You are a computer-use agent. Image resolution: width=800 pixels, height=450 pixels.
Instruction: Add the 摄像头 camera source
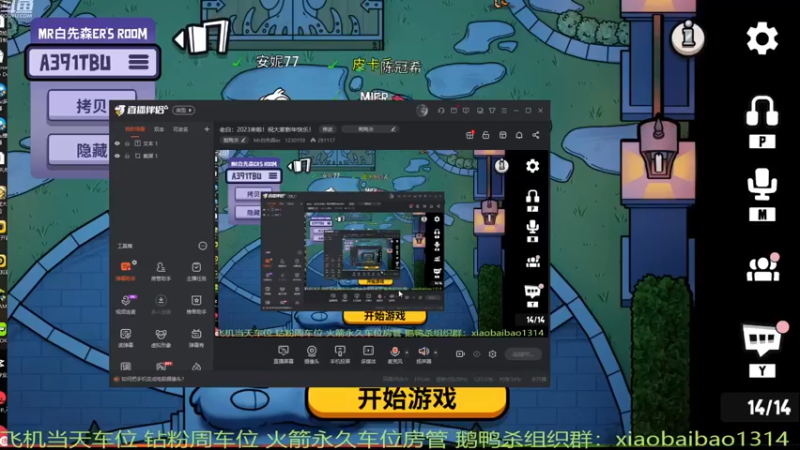coord(311,354)
